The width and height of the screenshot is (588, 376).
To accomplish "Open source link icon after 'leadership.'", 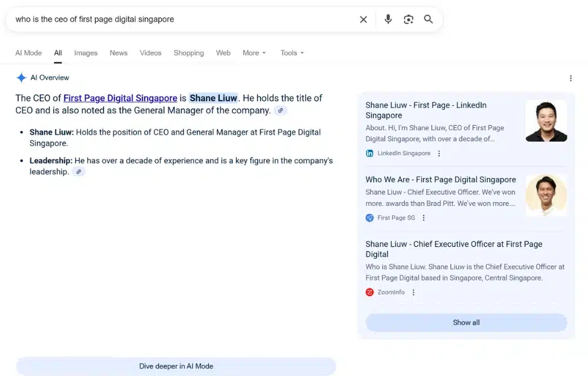I will (x=78, y=172).
